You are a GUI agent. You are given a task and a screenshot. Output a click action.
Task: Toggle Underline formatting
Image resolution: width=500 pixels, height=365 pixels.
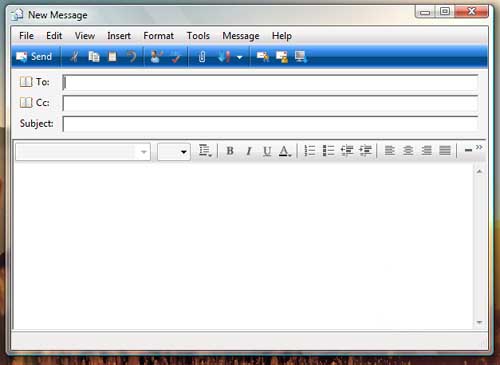(267, 151)
